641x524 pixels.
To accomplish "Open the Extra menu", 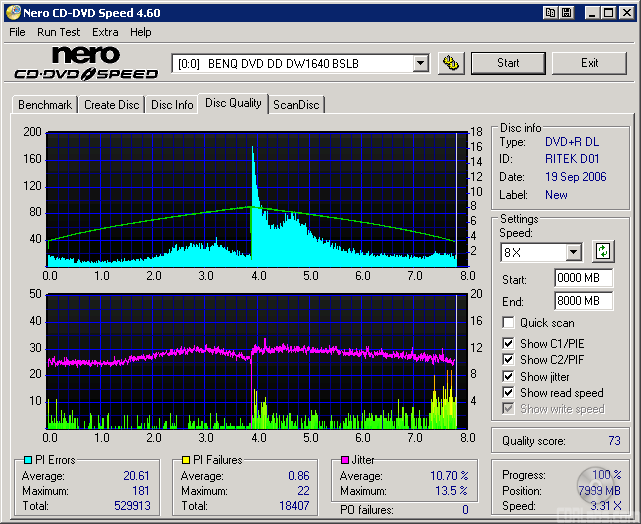I will pos(105,32).
